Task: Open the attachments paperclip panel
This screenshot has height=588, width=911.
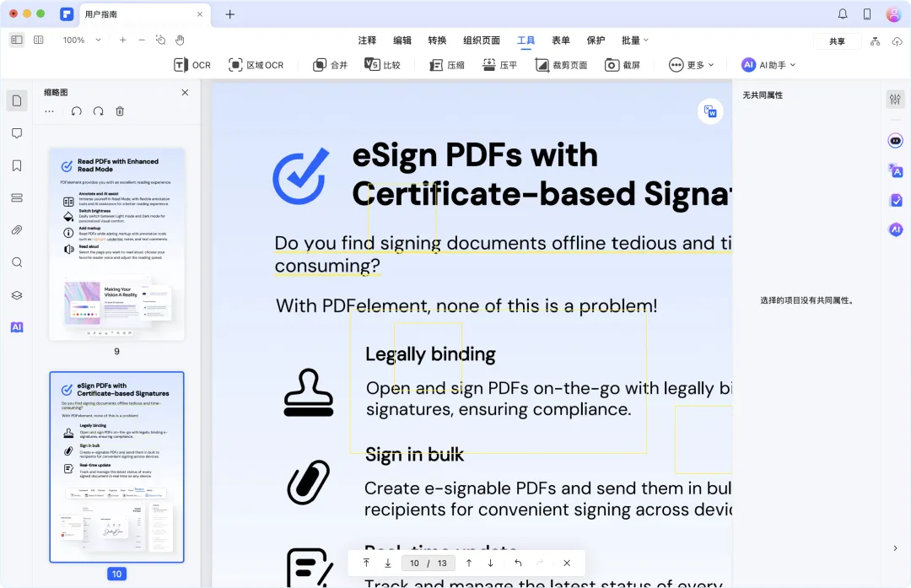Action: pos(17,230)
